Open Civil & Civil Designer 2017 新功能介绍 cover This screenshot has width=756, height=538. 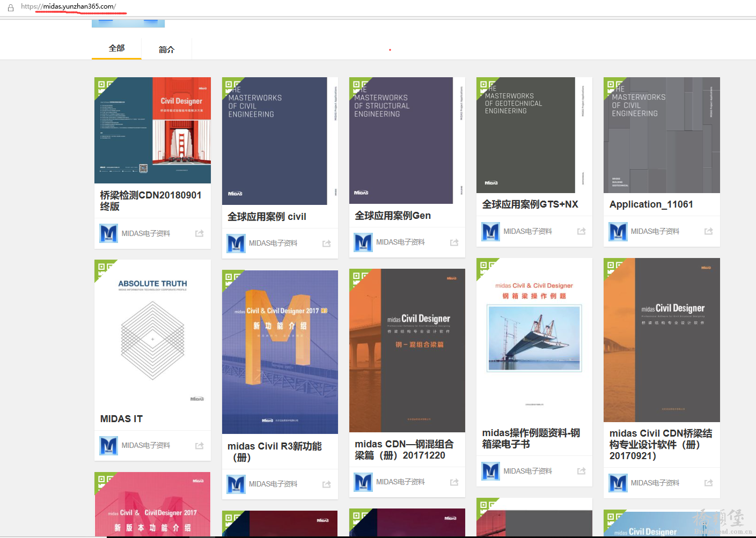pyautogui.click(x=280, y=352)
